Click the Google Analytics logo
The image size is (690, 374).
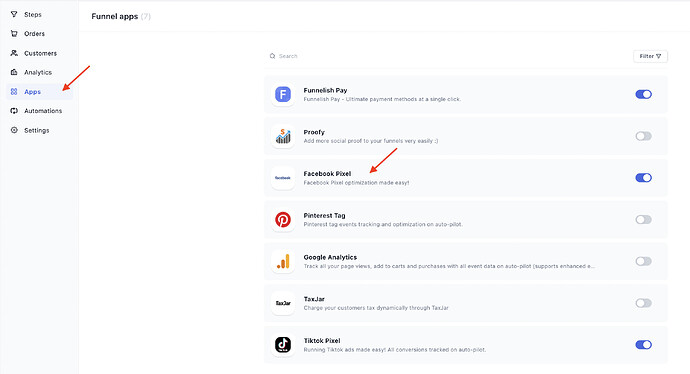tap(283, 261)
